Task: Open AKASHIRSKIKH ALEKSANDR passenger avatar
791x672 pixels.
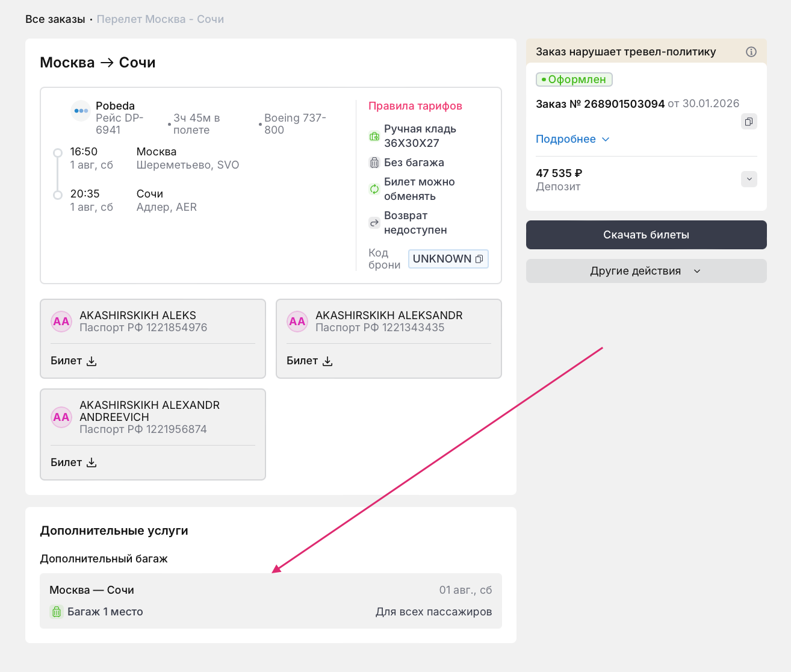Action: pyautogui.click(x=297, y=322)
